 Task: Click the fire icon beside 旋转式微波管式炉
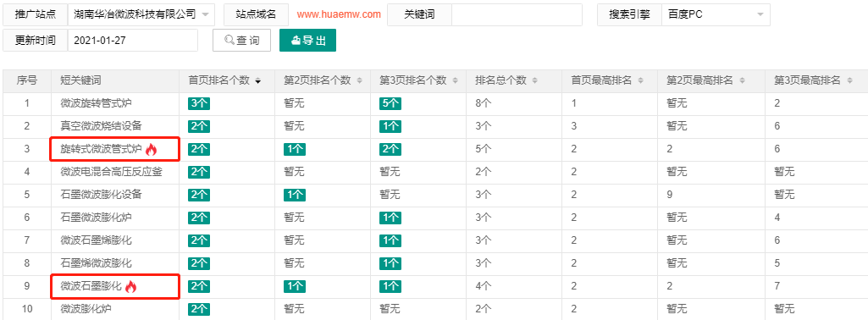tap(152, 149)
